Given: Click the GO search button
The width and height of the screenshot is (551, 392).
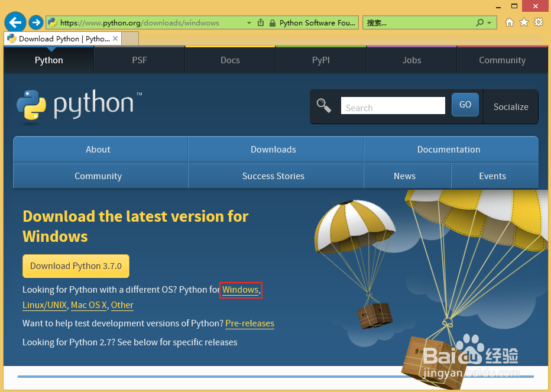Looking at the screenshot, I should click(x=465, y=105).
